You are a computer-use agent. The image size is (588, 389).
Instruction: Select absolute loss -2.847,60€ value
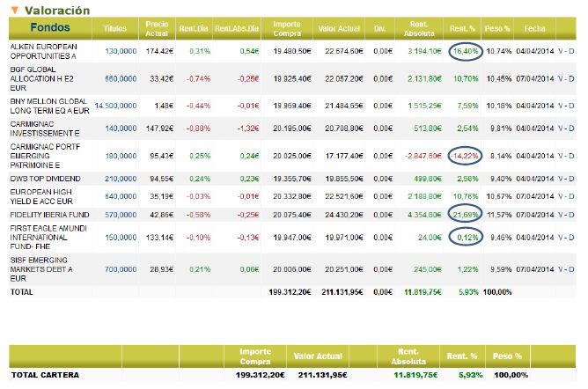[423, 156]
